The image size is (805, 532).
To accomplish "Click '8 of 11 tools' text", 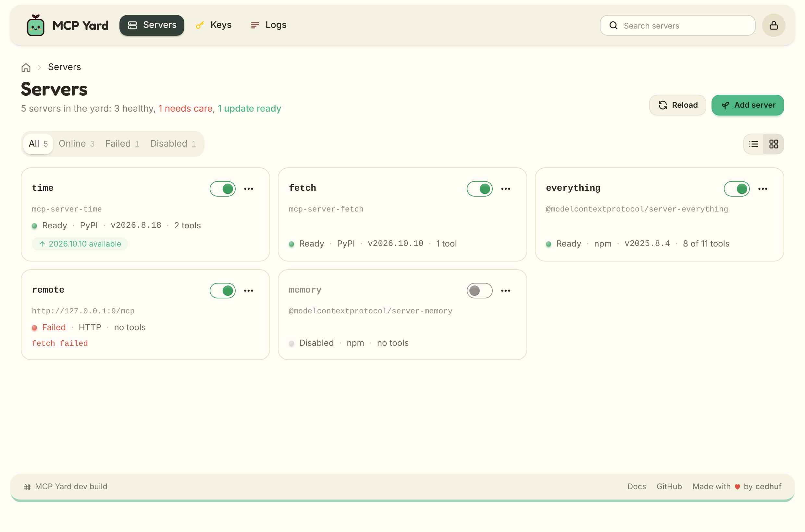I will [706, 244].
